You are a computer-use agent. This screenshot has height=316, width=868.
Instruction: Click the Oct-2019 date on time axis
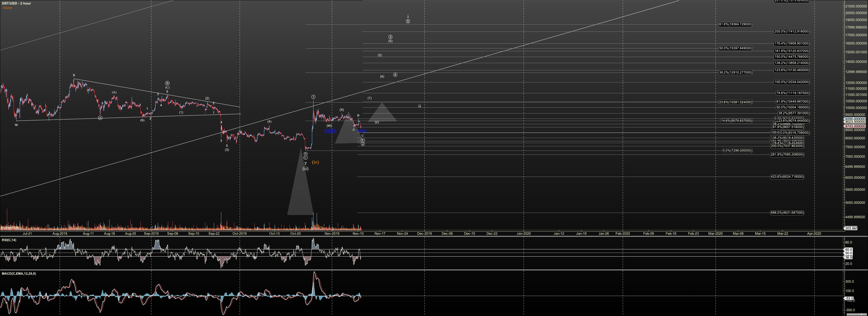coord(240,233)
